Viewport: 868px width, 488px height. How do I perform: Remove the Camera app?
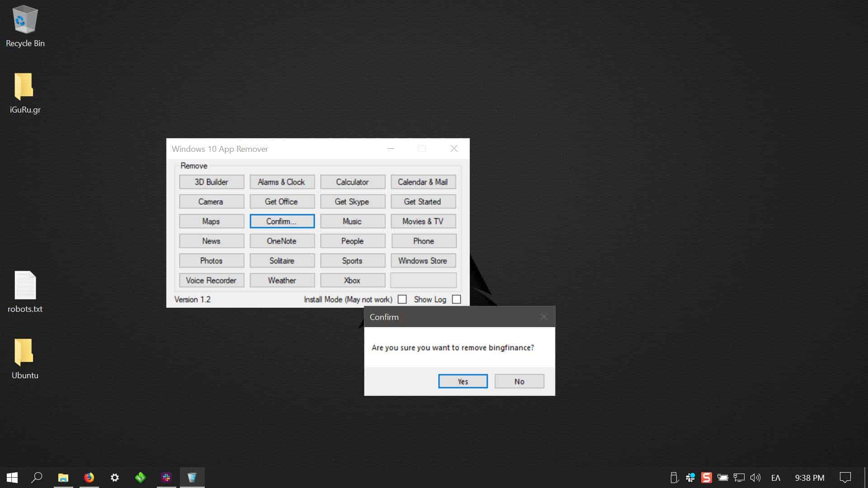click(x=211, y=202)
